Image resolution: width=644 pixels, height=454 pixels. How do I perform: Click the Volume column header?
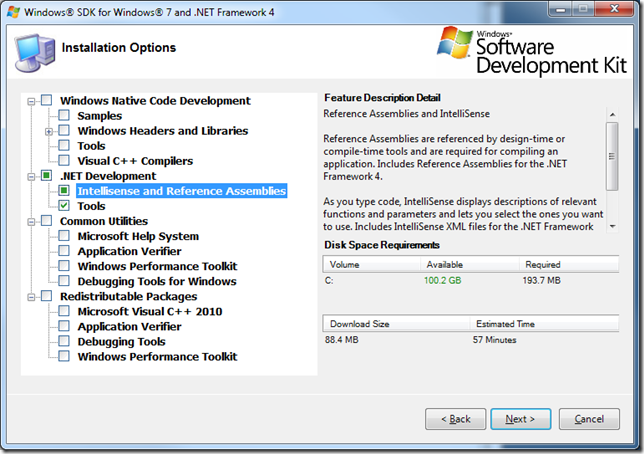coord(371,264)
